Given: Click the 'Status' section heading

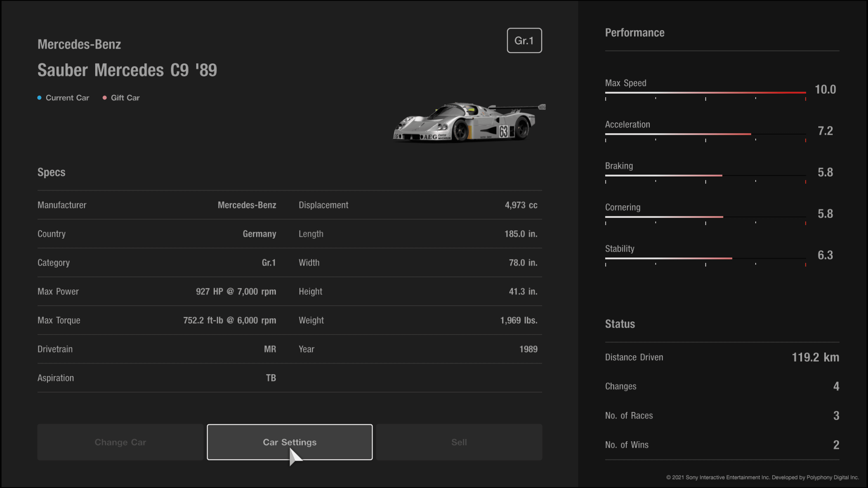Looking at the screenshot, I should (620, 324).
